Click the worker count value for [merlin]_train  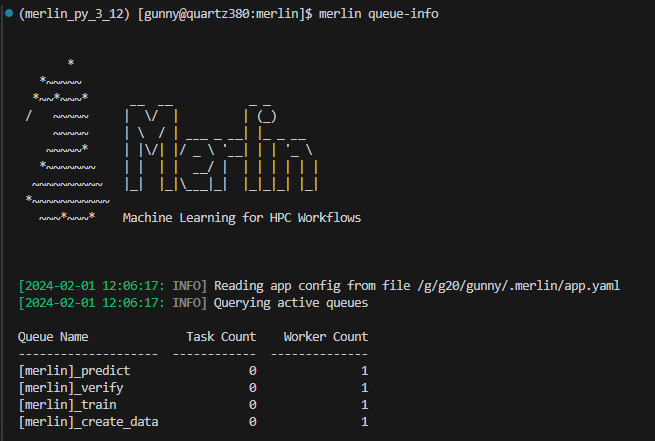[x=364, y=405]
